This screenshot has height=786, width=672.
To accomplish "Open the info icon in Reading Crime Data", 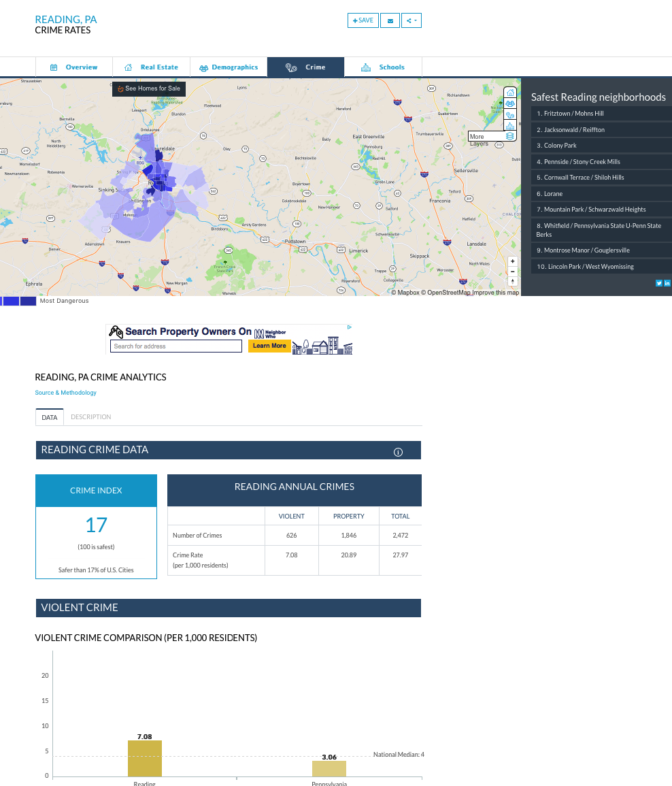I will point(399,452).
